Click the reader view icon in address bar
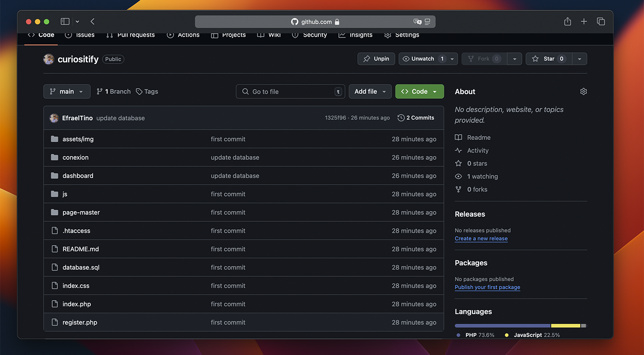644x355 pixels. pyautogui.click(x=428, y=21)
